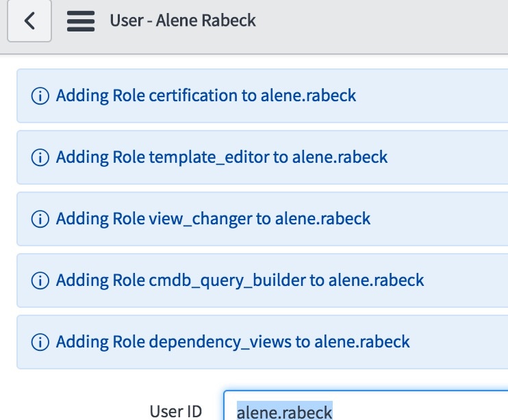Click info icon beside cmdb_query_builder role message
508x420 pixels.
[x=40, y=280]
